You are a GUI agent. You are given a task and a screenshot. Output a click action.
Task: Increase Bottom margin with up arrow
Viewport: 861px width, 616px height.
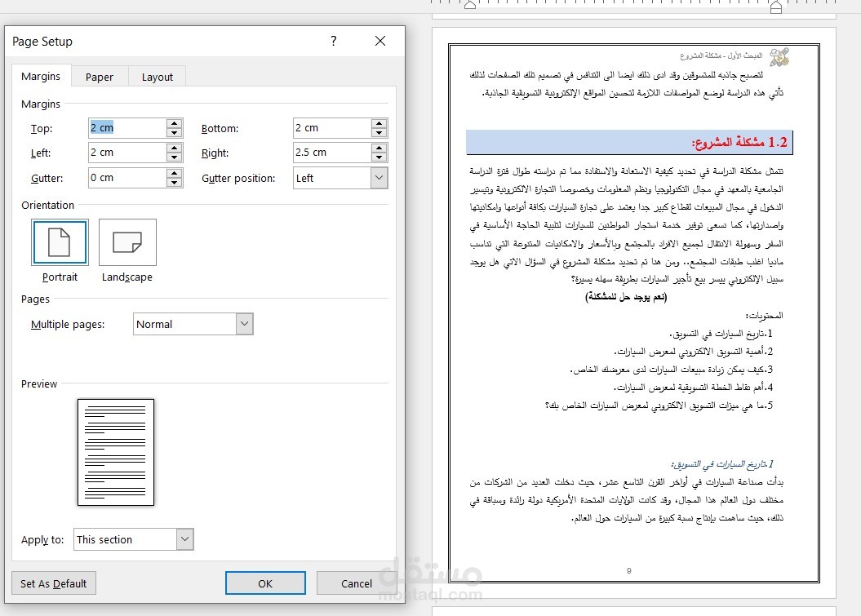[x=379, y=123]
